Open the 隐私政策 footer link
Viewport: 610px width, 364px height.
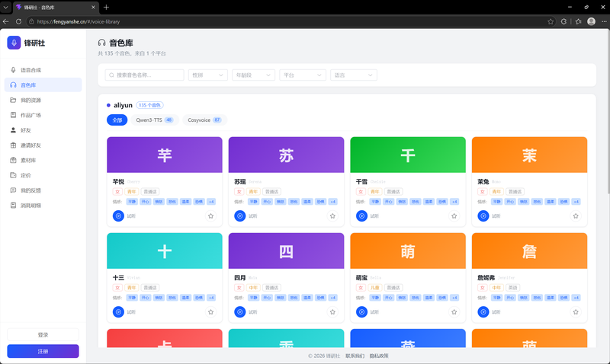379,356
